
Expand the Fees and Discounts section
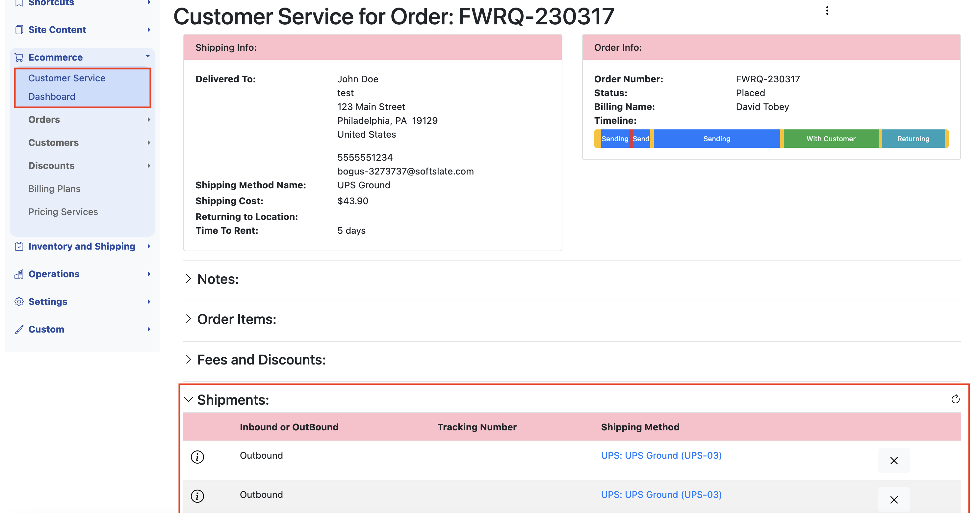(x=188, y=359)
